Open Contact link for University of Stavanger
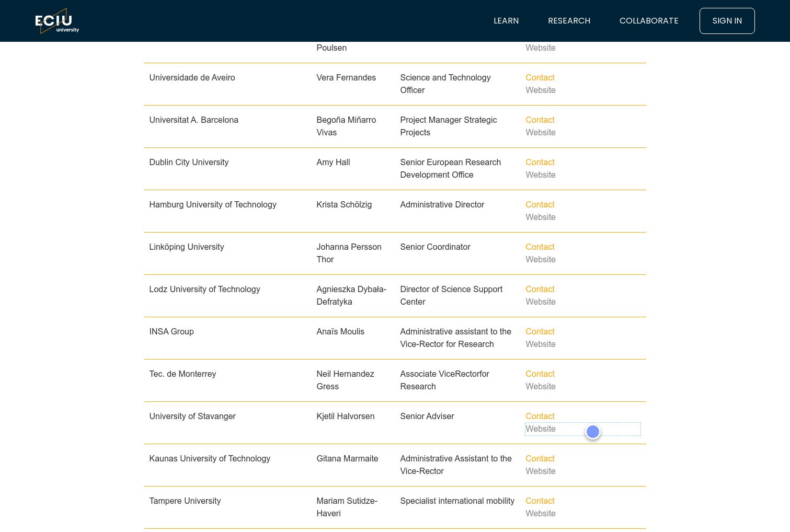 tap(540, 416)
